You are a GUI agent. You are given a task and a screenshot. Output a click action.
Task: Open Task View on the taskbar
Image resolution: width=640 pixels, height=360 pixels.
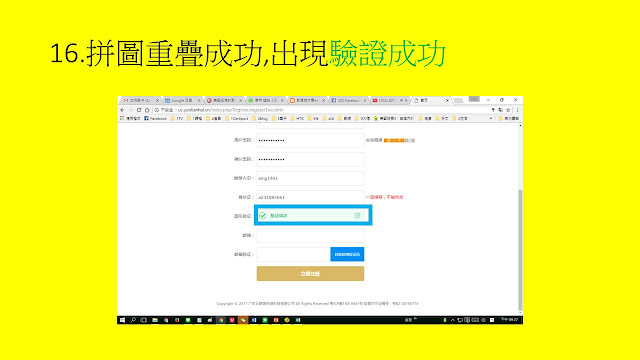pyautogui.click(x=144, y=320)
